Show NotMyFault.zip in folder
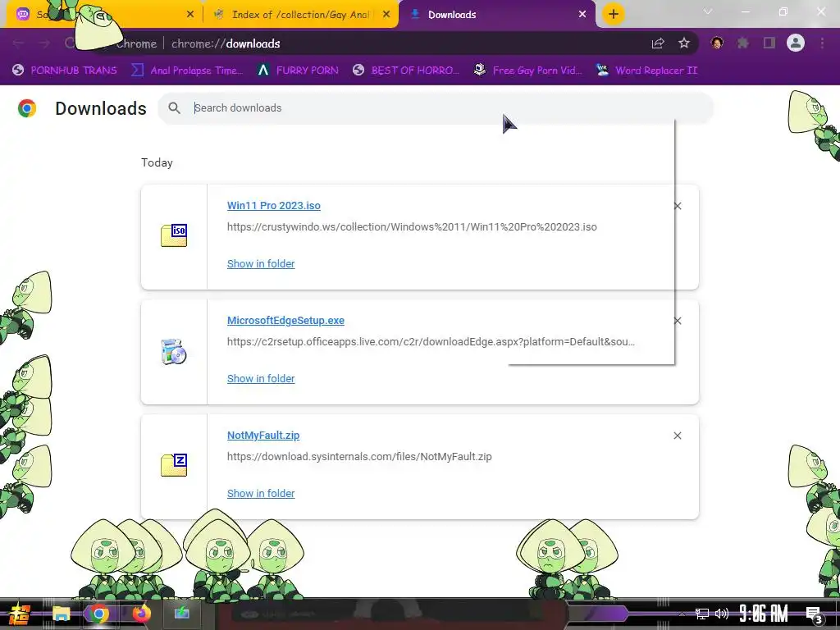This screenshot has height=630, width=840. click(261, 493)
